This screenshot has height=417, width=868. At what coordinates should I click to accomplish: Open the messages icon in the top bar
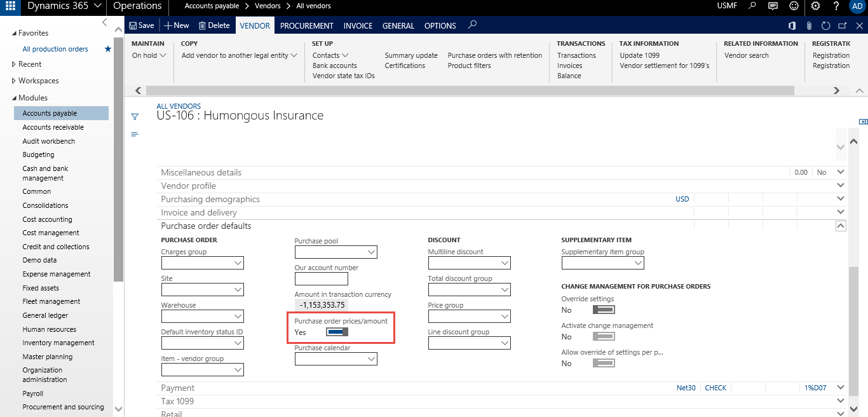773,6
